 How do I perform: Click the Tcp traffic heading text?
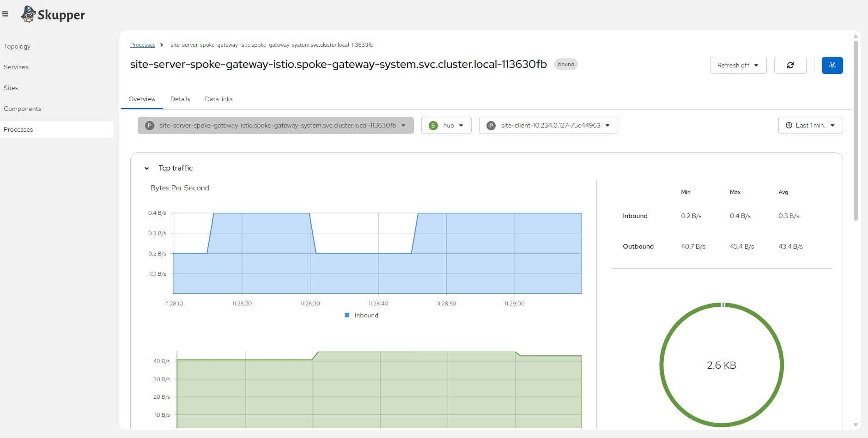point(176,168)
